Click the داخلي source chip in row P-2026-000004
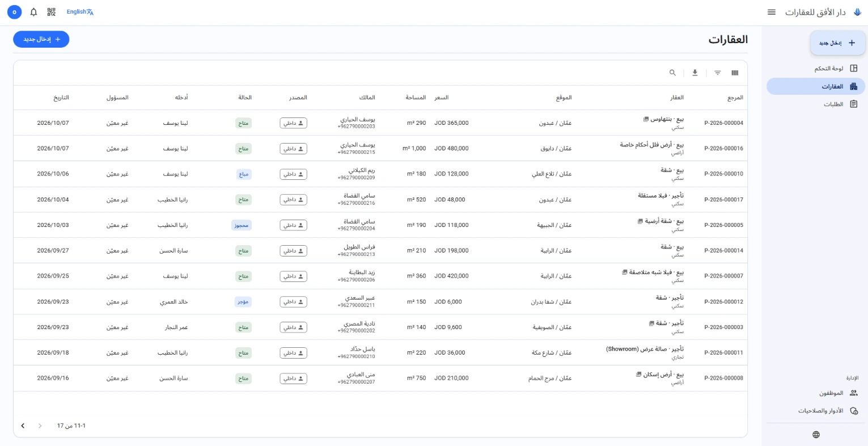Image resolution: width=868 pixels, height=446 pixels. click(294, 123)
